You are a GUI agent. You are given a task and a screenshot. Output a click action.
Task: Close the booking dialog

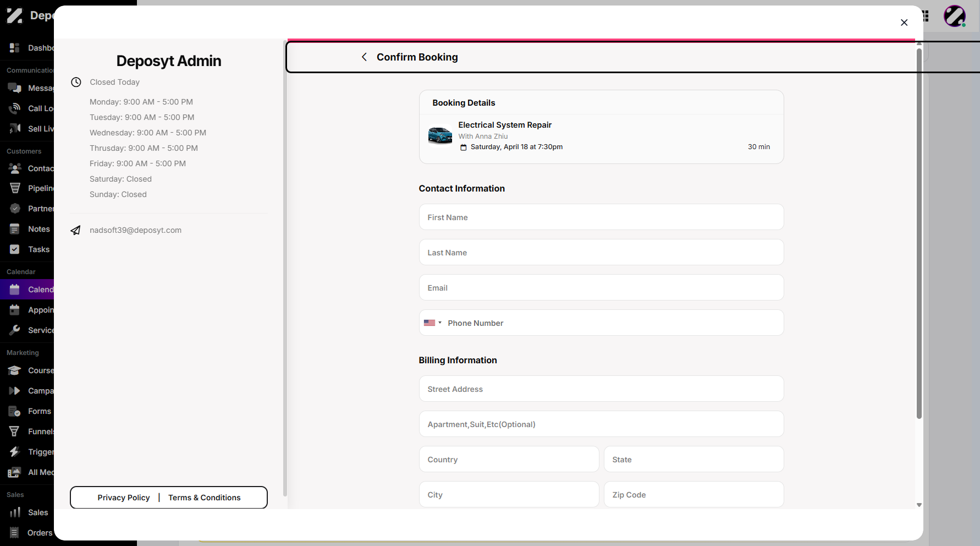[904, 23]
